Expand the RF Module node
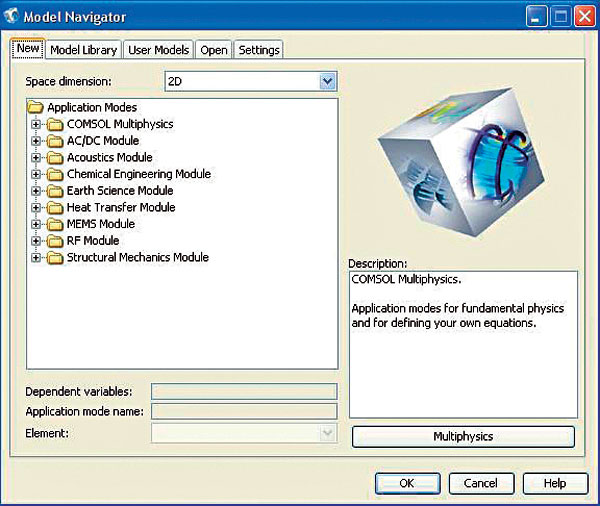 coord(36,241)
